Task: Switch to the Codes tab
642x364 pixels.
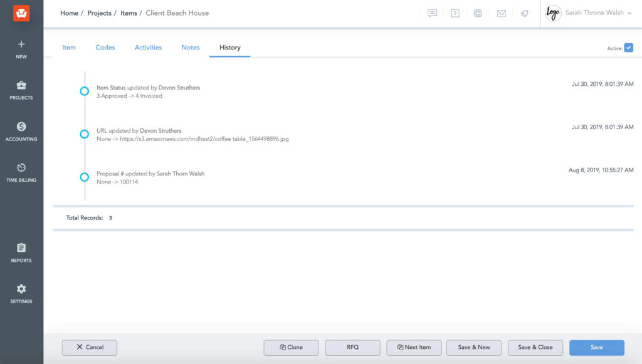Action: (x=105, y=47)
